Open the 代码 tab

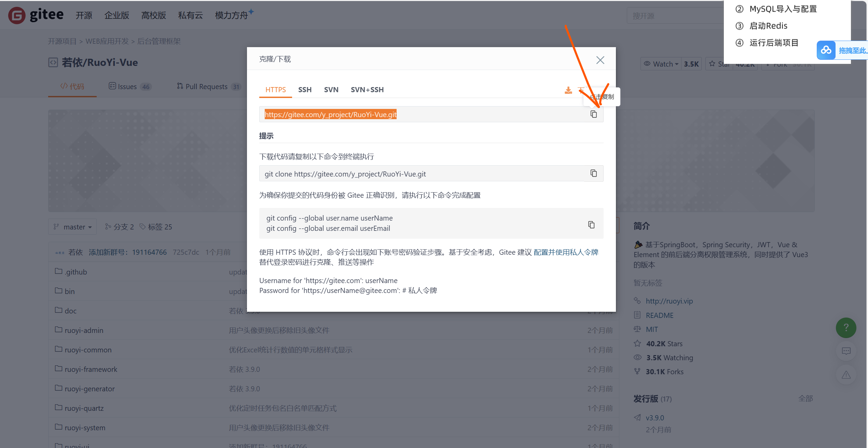(x=72, y=86)
